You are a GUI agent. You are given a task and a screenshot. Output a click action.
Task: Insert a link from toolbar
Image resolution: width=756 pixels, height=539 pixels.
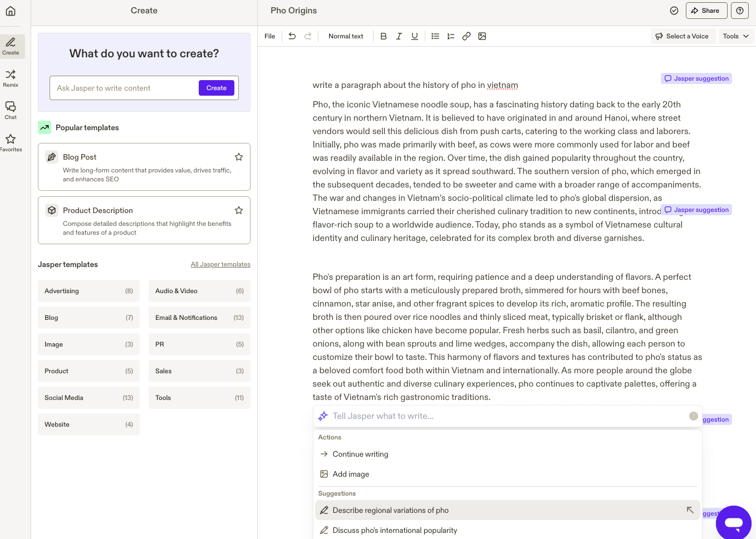point(467,36)
